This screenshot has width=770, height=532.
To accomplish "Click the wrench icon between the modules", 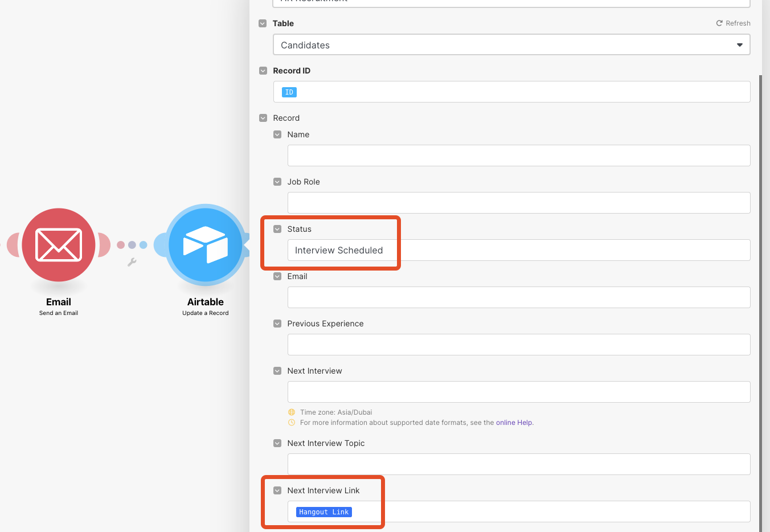I will pyautogui.click(x=132, y=262).
